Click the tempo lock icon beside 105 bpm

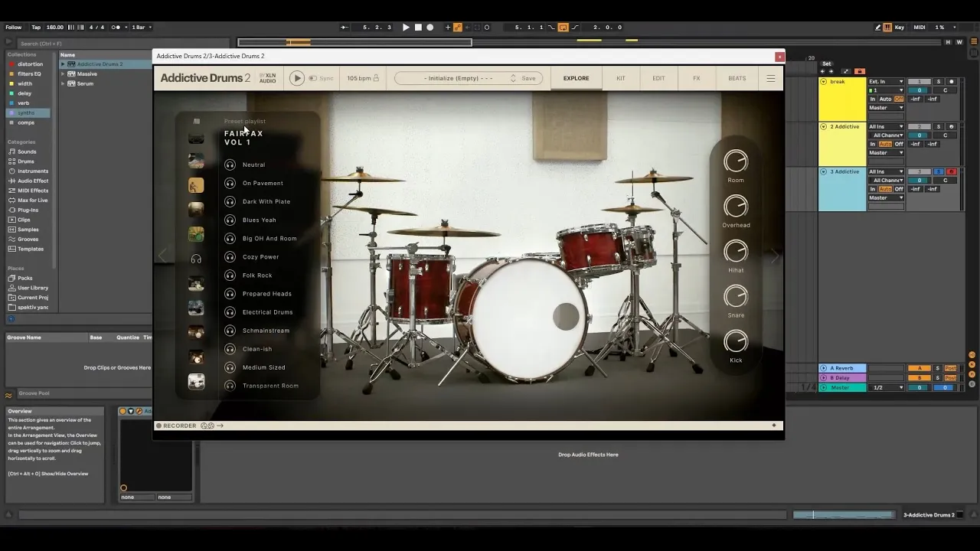pos(376,78)
